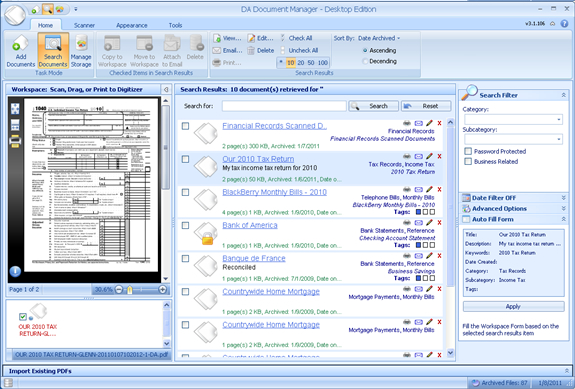Click Uncheck All in ribbon
The image size is (575, 389).
[299, 51]
